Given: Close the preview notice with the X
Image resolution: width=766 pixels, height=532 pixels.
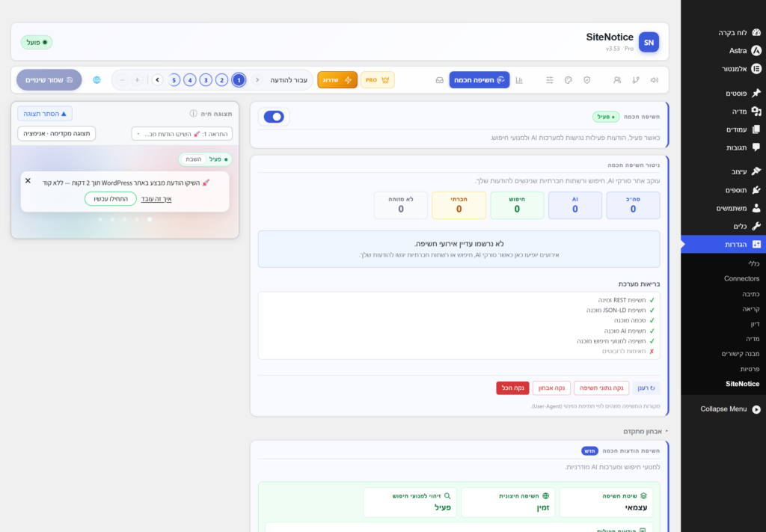Looking at the screenshot, I should pos(28,181).
